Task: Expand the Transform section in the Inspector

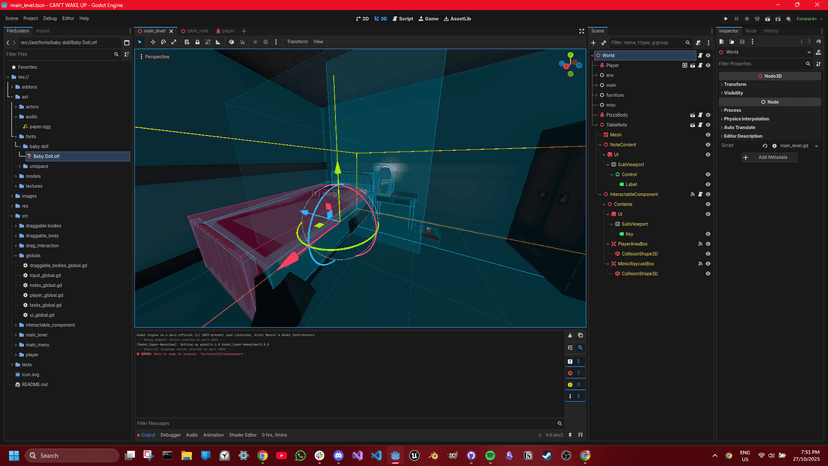Action: point(736,84)
